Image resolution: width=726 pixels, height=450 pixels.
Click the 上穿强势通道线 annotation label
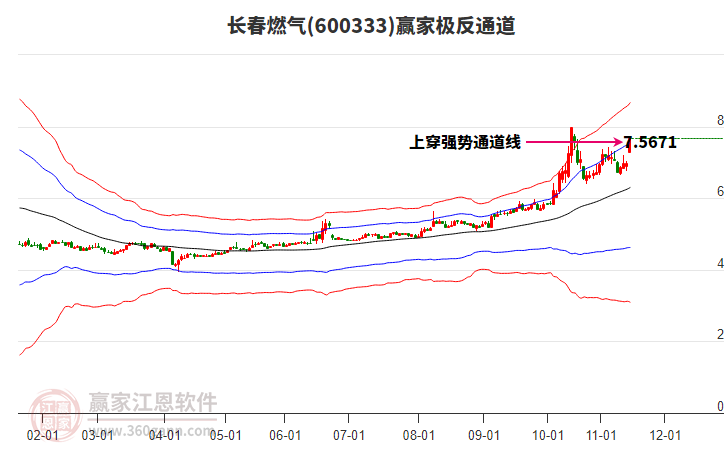coord(465,142)
